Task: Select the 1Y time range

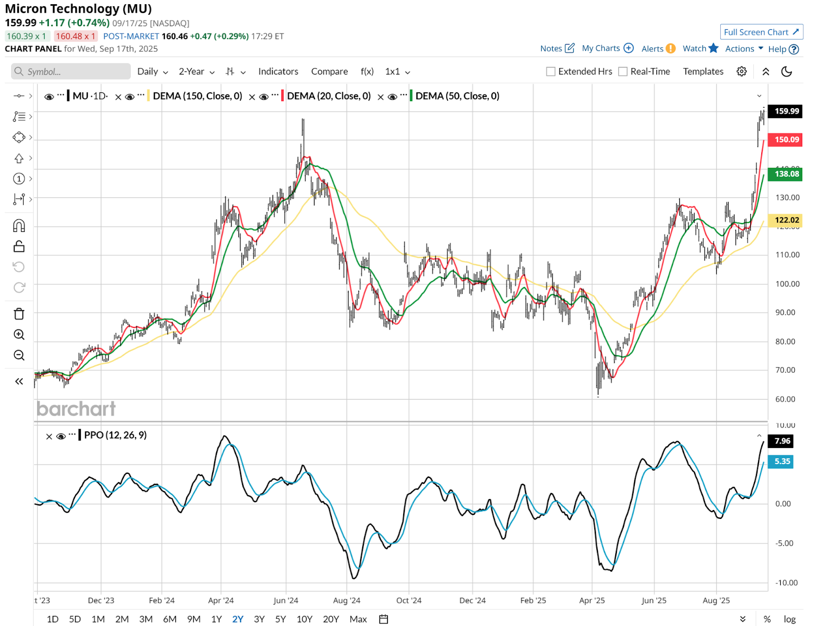Action: (216, 619)
